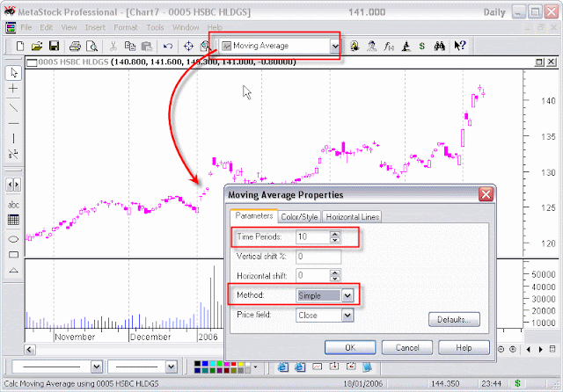Screen dimensions: 563x392
Task: Increase Horizontal shift with the up spinner
Action: point(335,273)
